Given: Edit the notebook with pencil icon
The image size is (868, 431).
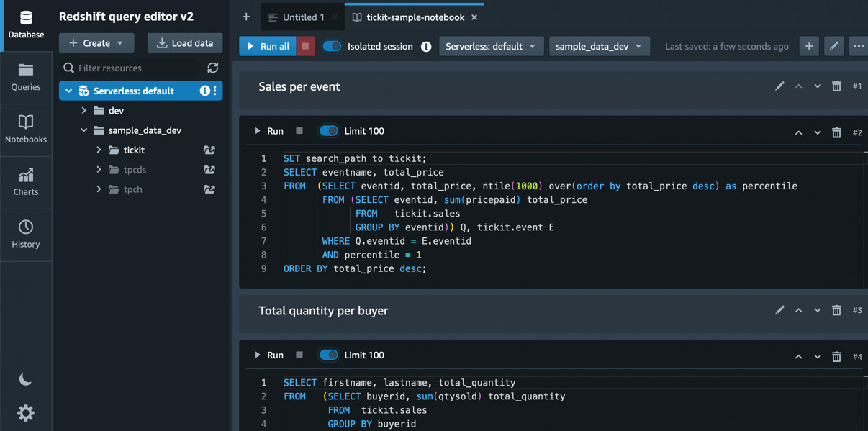Looking at the screenshot, I should (x=833, y=46).
